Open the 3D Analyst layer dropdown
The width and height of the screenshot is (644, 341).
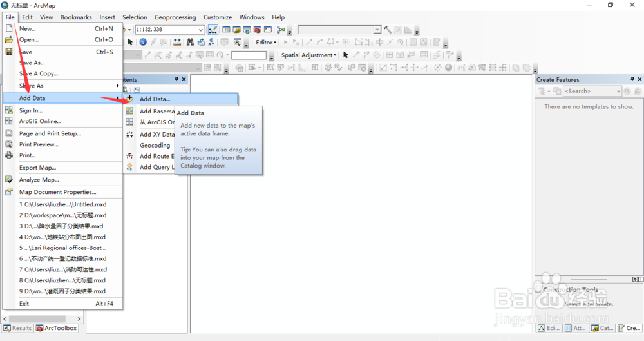377,30
